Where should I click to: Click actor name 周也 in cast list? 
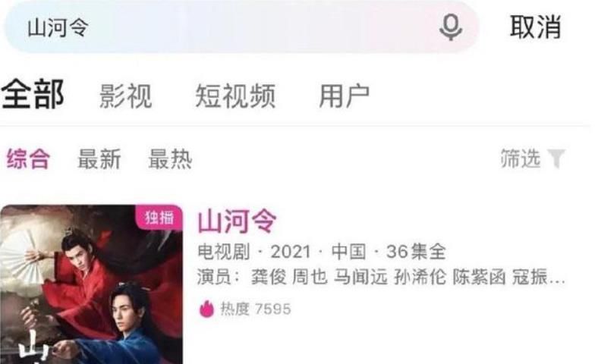pyautogui.click(x=310, y=278)
